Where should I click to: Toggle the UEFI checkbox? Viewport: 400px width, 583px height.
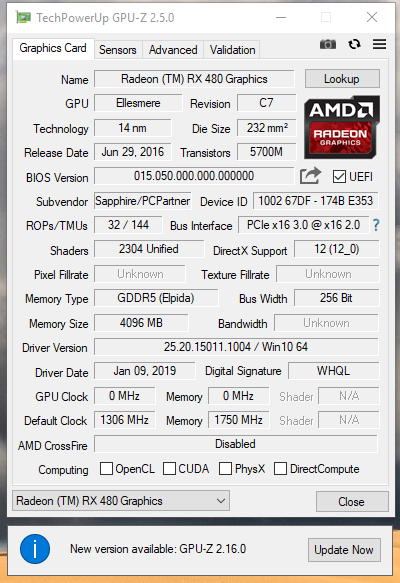(339, 177)
